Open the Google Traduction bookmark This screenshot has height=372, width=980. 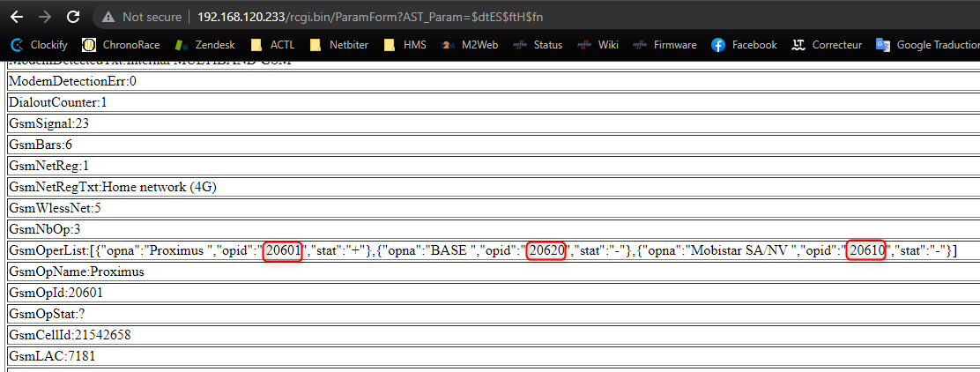pos(927,45)
